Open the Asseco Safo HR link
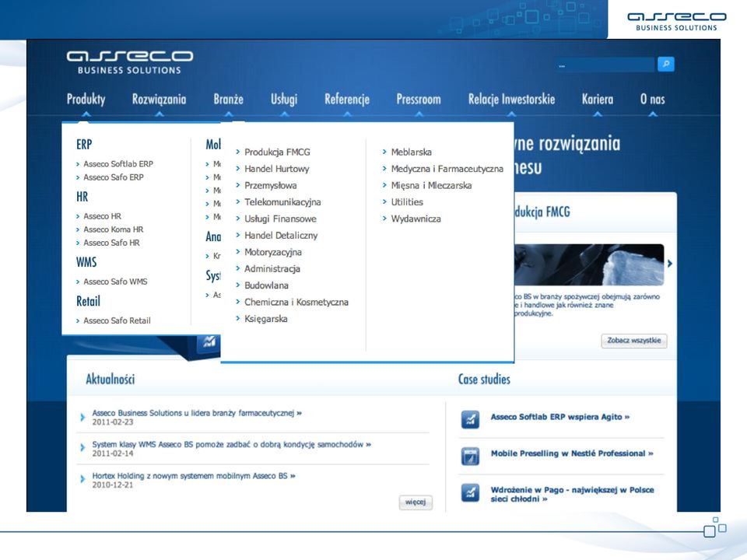 (x=111, y=243)
